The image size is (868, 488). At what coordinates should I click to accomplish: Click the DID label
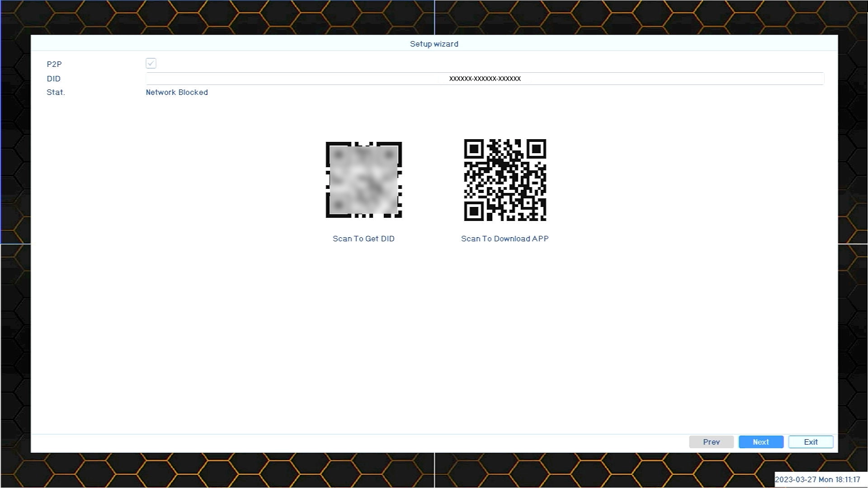(x=53, y=79)
